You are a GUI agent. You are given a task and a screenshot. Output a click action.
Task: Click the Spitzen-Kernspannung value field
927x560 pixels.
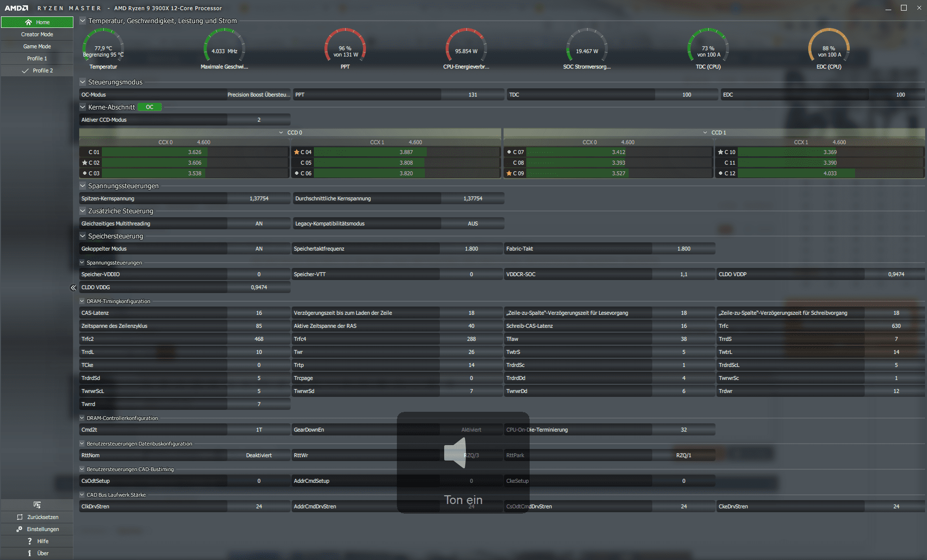[259, 198]
